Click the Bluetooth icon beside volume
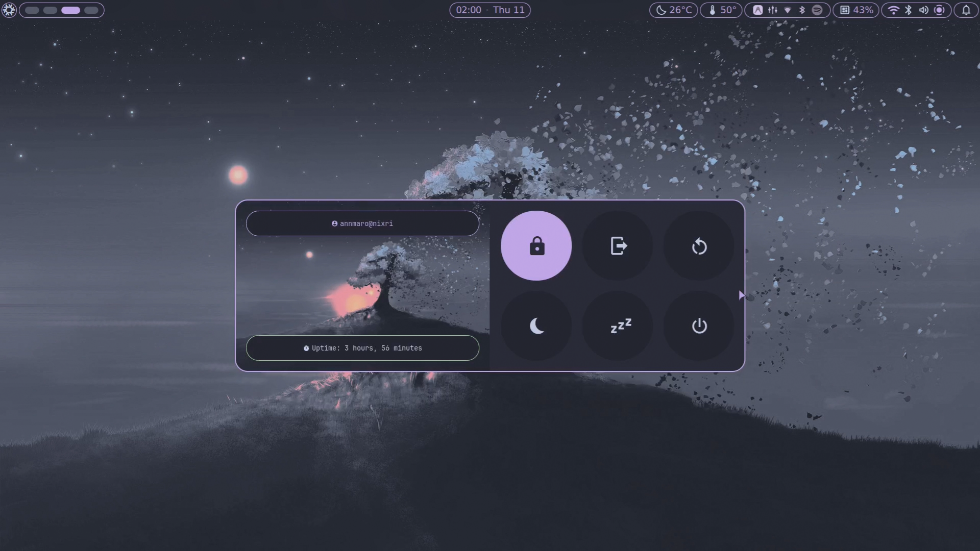This screenshot has width=980, height=551. pos(909,10)
